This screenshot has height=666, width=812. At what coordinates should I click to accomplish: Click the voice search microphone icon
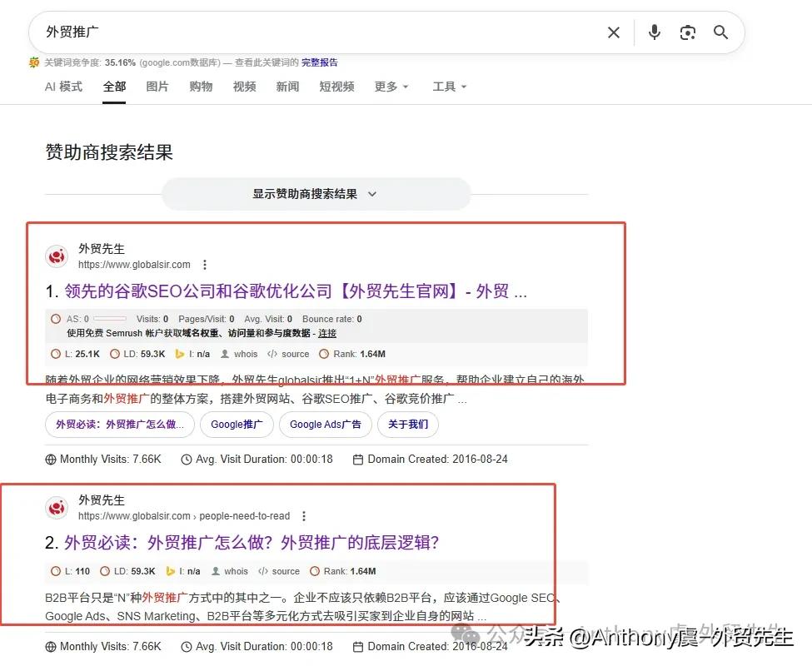click(x=655, y=32)
